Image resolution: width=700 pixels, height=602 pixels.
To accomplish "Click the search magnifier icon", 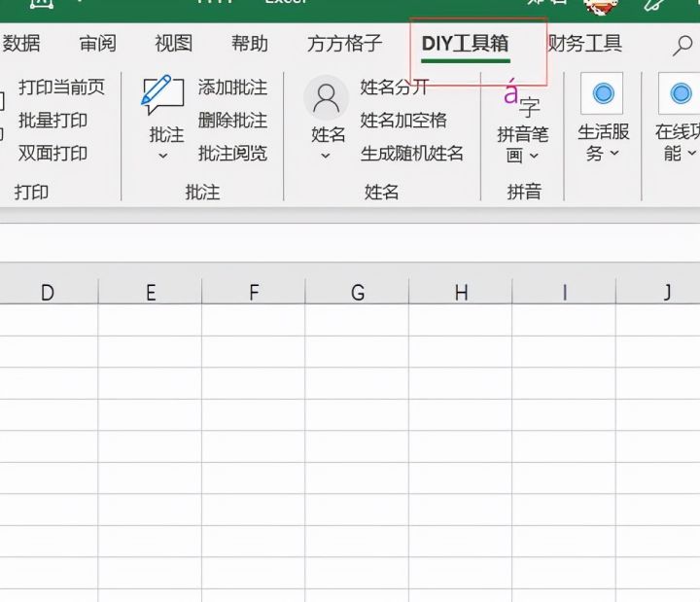I will (682, 46).
